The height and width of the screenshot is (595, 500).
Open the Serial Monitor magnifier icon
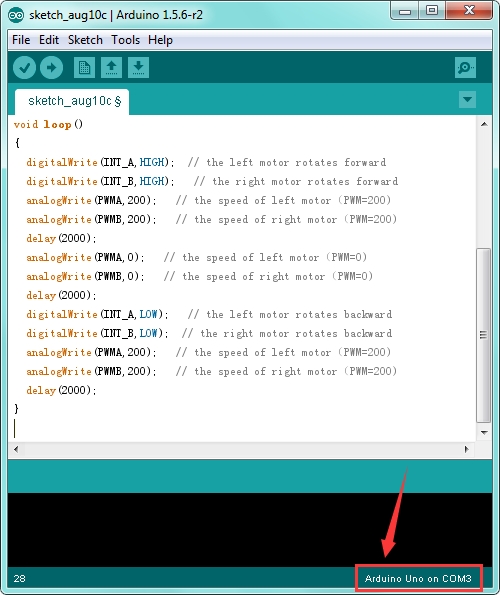pyautogui.click(x=465, y=68)
